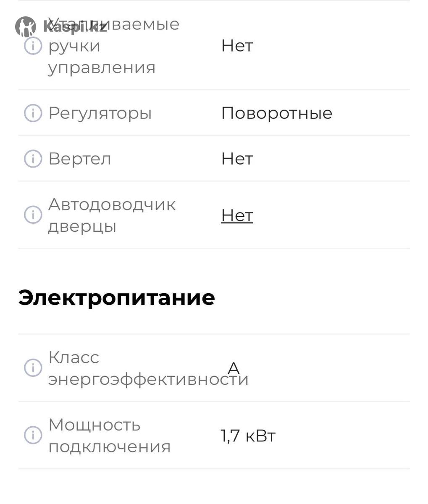Screen dimensions: 428x504
Task: Click the Нет value in Вертел row
Action: click(237, 159)
